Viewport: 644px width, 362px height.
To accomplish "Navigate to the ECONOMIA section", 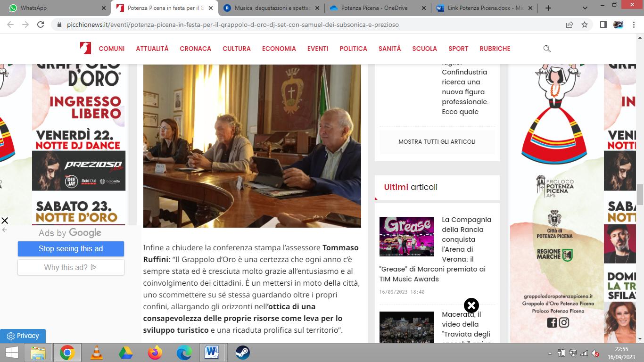I will 279,49.
